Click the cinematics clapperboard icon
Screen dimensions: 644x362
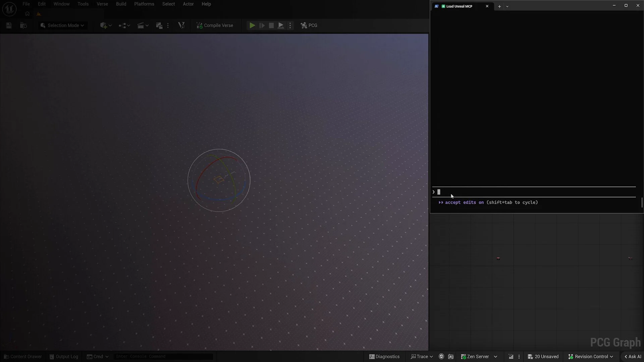click(x=141, y=25)
